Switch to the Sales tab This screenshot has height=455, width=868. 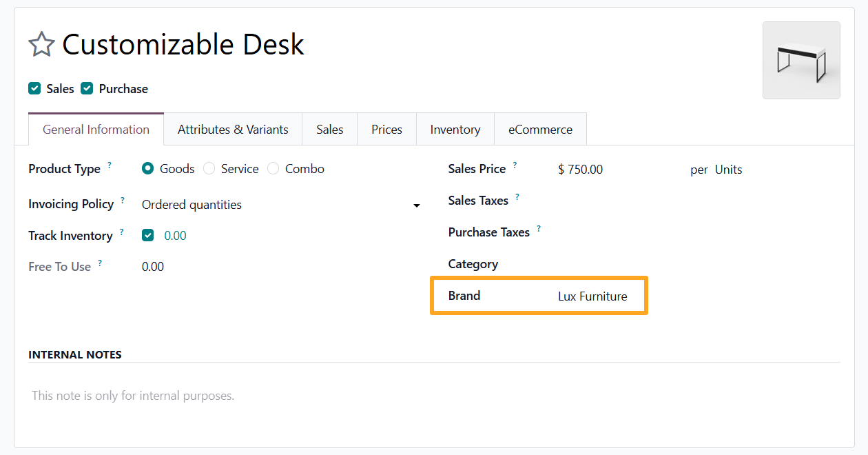point(330,130)
